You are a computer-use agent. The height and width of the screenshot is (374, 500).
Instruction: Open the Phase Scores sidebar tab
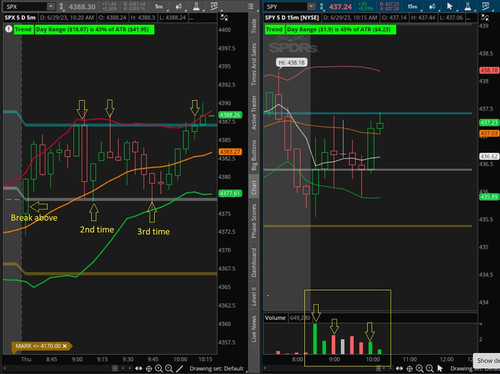(x=254, y=221)
